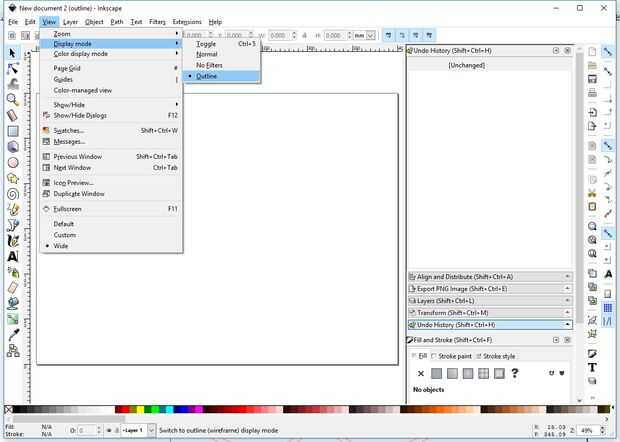620x442 pixels.
Task: Select the Star and polygon tool
Action: pyautogui.click(x=13, y=178)
